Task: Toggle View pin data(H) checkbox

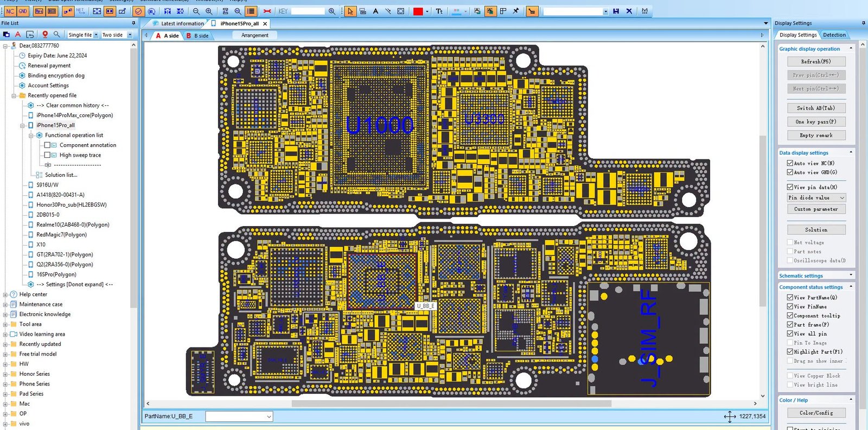Action: tap(790, 187)
